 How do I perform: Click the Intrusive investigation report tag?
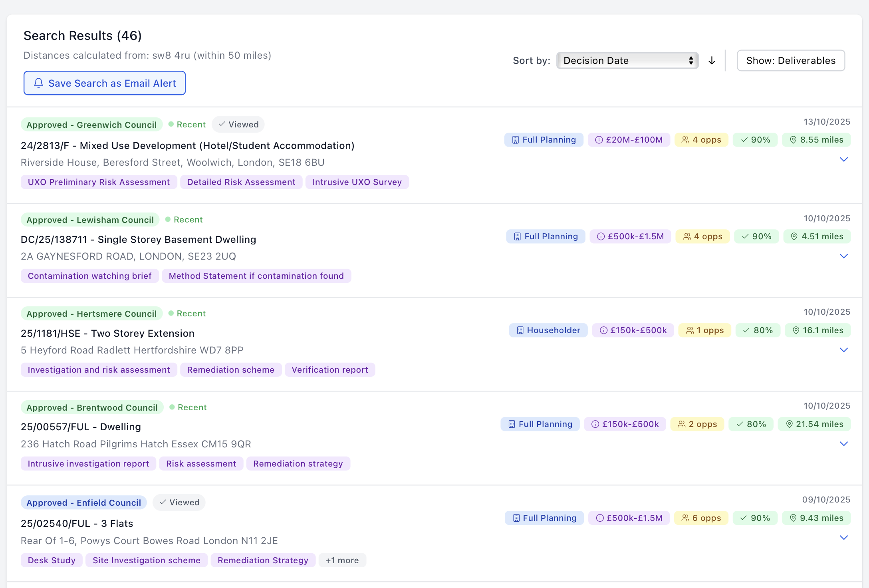click(88, 464)
